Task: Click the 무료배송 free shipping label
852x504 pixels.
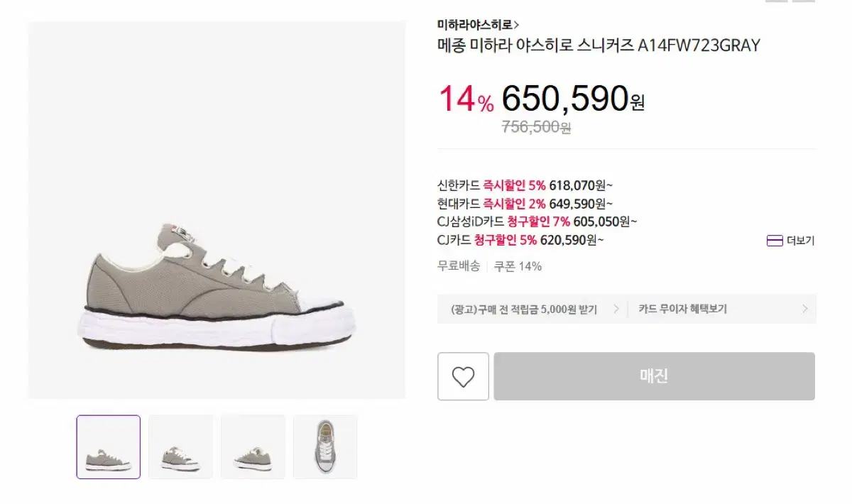Action: point(459,266)
